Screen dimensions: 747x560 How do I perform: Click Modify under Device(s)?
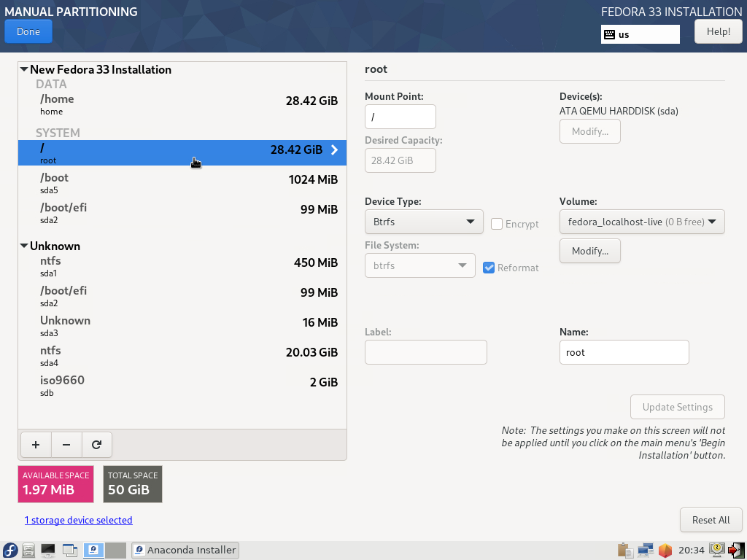tap(589, 131)
